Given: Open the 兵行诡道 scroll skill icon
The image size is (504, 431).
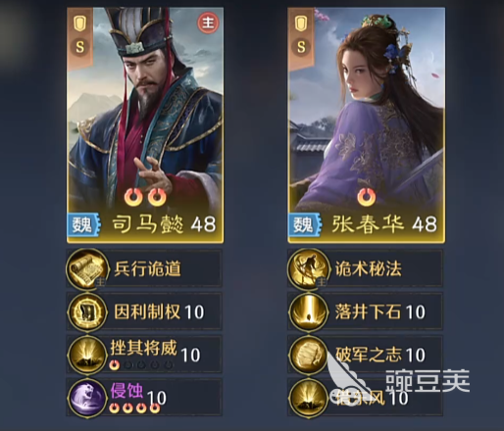Looking at the screenshot, I should tap(87, 268).
